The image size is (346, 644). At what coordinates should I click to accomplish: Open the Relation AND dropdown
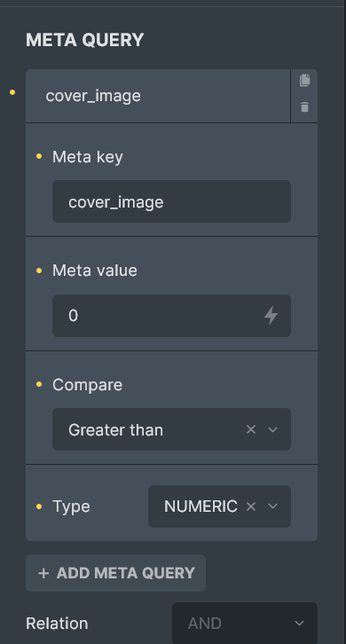coord(245,623)
